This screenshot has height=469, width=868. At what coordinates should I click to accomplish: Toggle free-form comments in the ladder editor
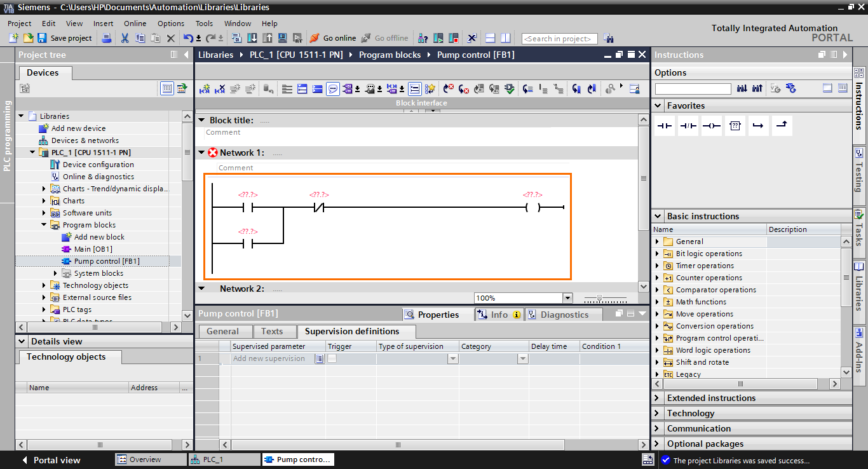[x=333, y=89]
